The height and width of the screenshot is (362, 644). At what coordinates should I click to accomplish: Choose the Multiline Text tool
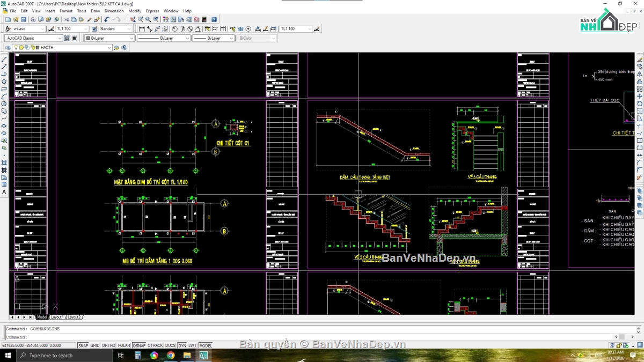pyautogui.click(x=4, y=192)
